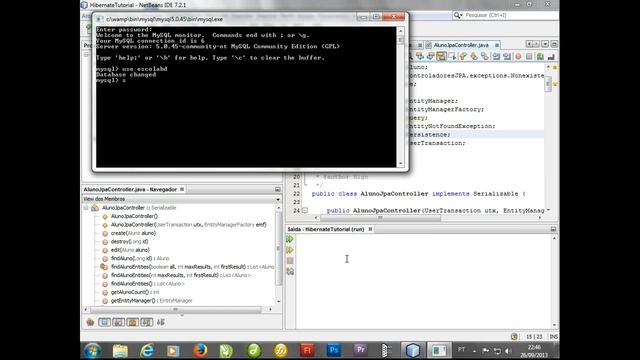Toggle Show Static Members filter in Navegador

click(118, 322)
